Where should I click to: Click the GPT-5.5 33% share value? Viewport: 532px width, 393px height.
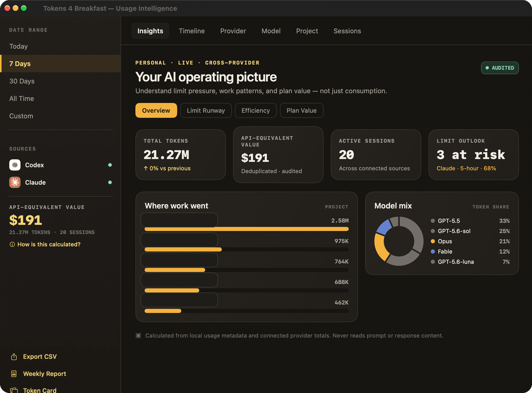click(x=504, y=221)
